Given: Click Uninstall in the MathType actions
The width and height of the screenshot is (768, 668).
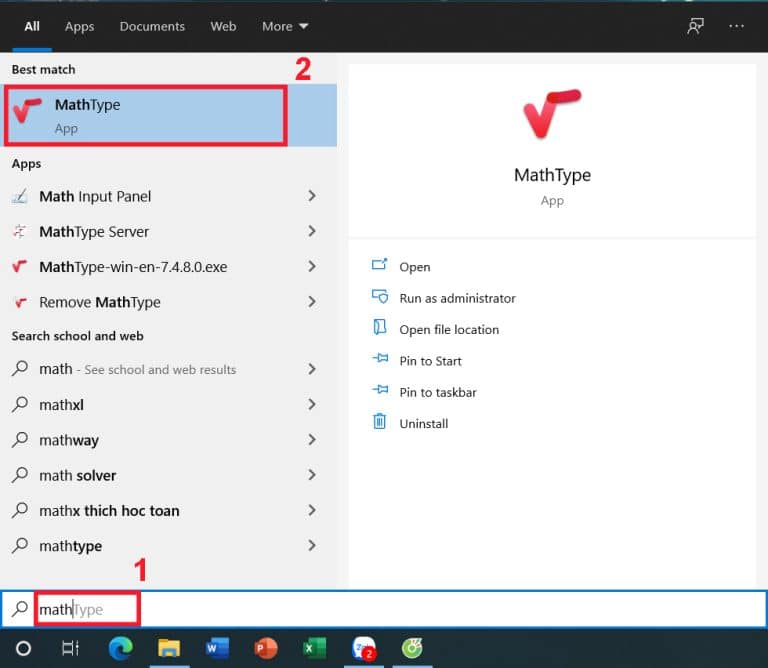Looking at the screenshot, I should tap(423, 423).
